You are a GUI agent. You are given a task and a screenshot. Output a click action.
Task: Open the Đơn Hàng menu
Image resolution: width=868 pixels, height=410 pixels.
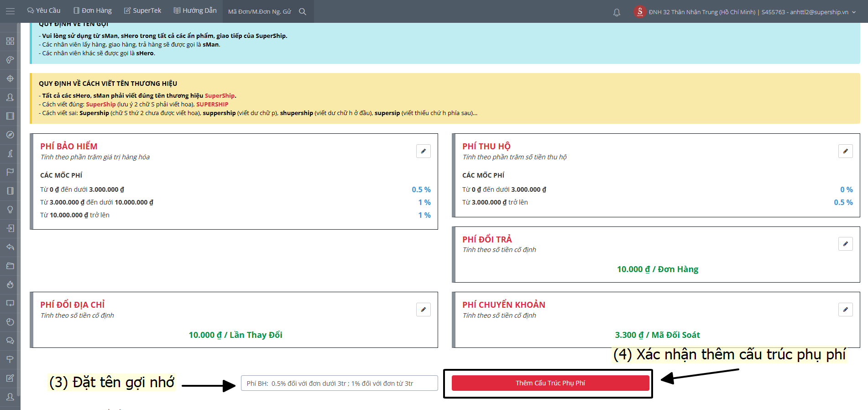[x=93, y=11]
